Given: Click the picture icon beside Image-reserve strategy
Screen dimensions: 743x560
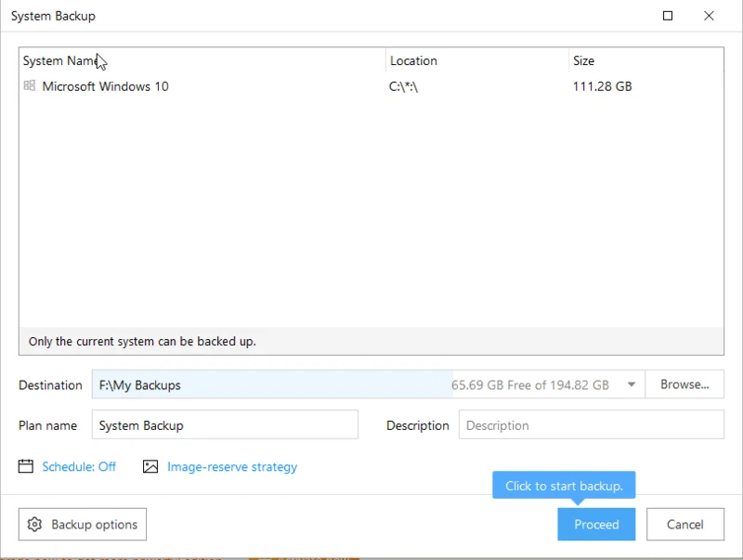Looking at the screenshot, I should (150, 466).
